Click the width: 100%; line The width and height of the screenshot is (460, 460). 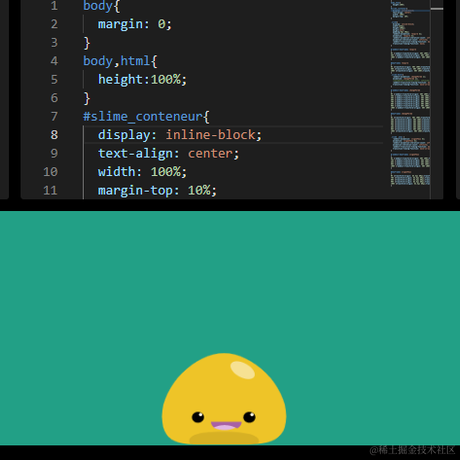(x=142, y=172)
